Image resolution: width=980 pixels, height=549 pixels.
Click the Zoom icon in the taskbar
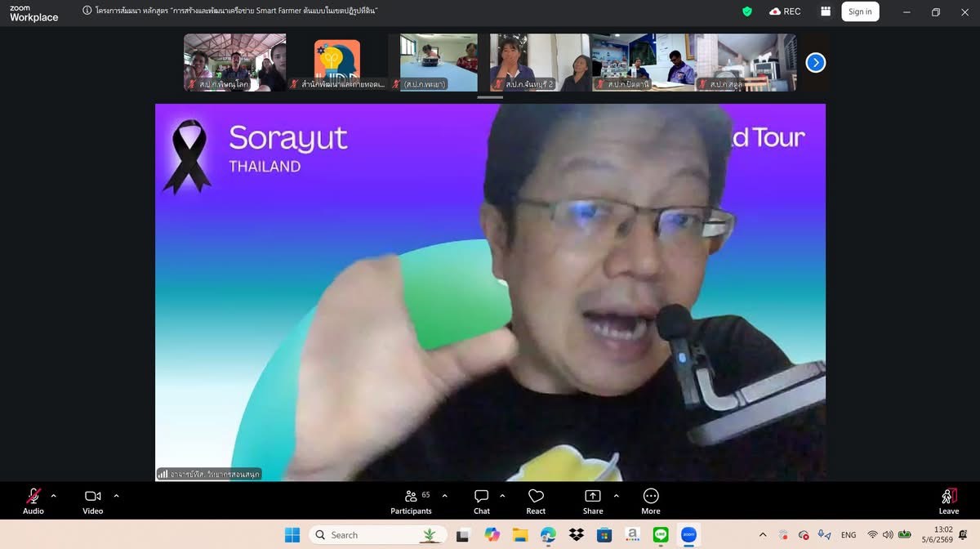[x=688, y=535]
